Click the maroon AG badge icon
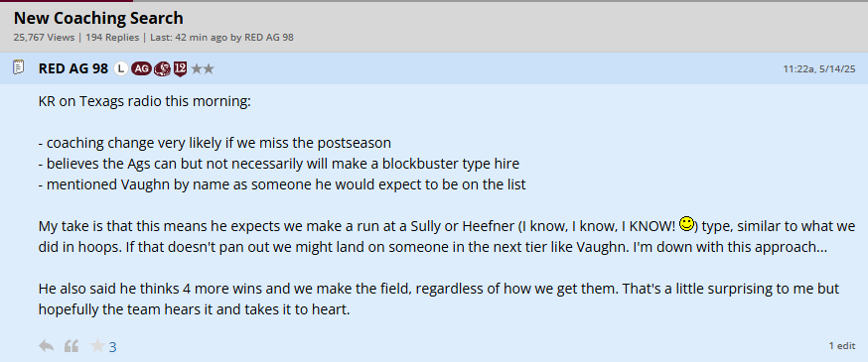Viewport: 868px width, 362px height. (x=141, y=68)
